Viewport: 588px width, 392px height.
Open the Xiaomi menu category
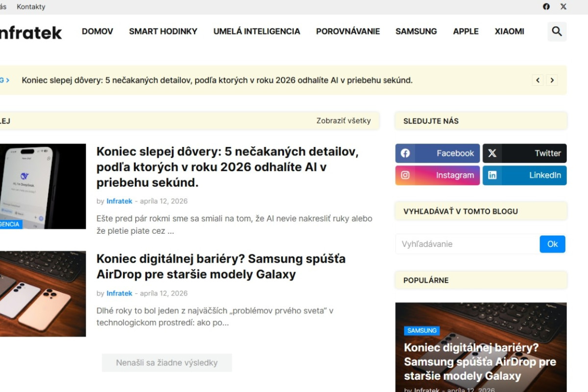pos(509,31)
